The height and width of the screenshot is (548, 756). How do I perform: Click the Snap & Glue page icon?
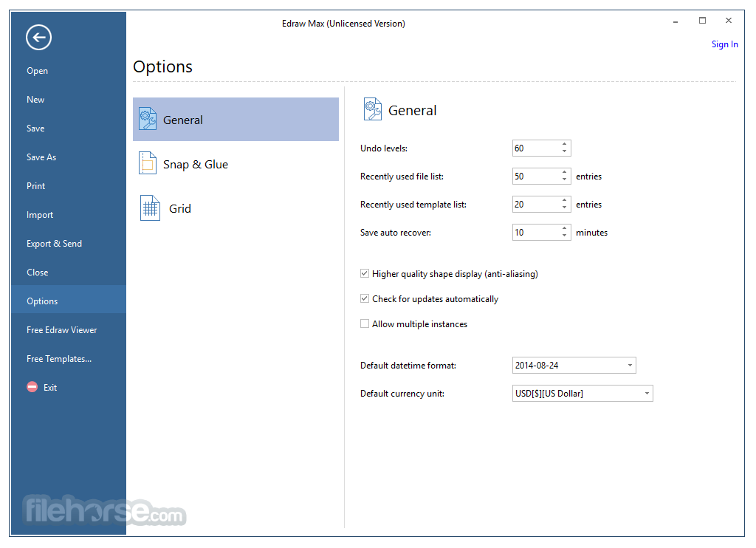coord(148,163)
